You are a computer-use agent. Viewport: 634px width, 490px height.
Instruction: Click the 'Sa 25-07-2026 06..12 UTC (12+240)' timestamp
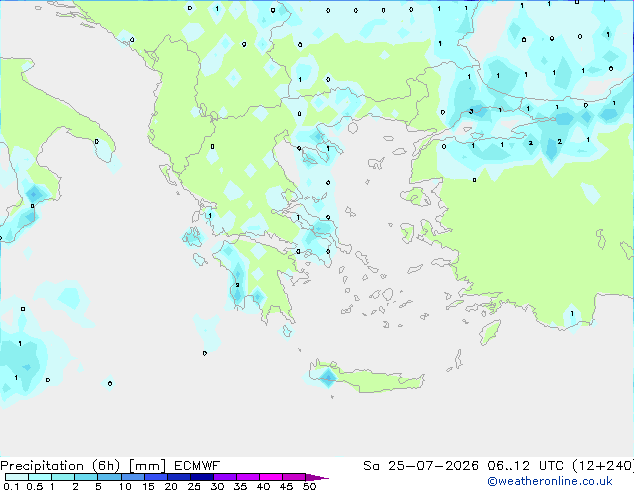click(x=498, y=466)
